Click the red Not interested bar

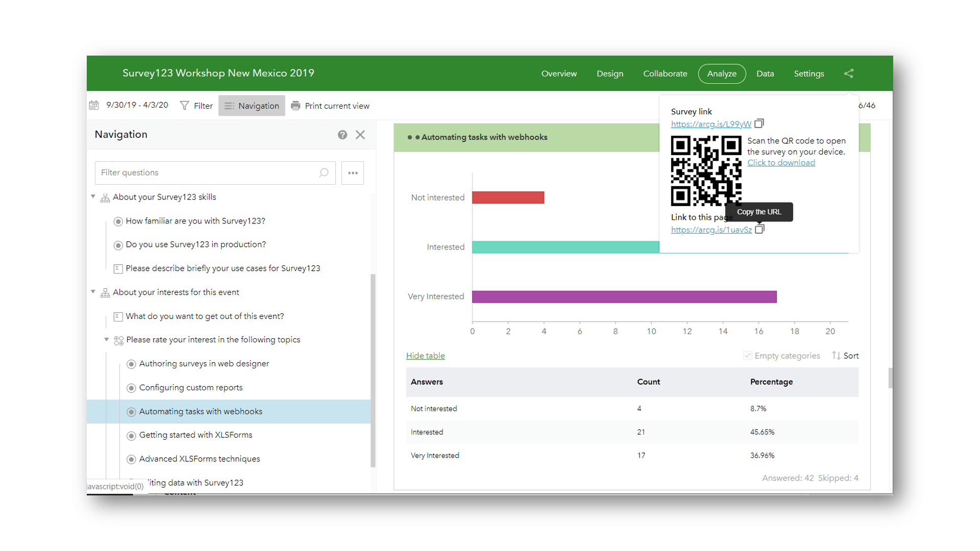508,197
